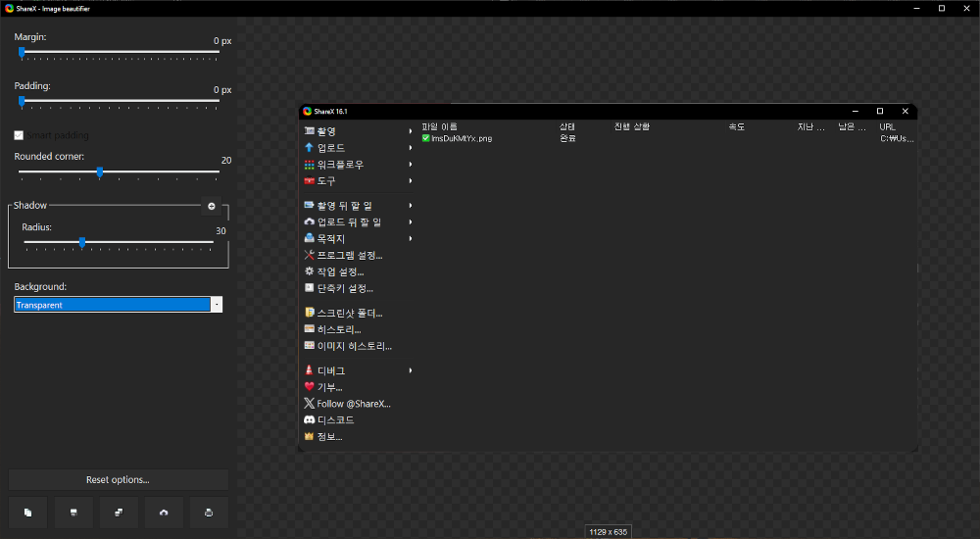The height and width of the screenshot is (539, 980).
Task: Expand the 촬영 뒤 할 일 submenu arrow
Action: click(x=411, y=206)
